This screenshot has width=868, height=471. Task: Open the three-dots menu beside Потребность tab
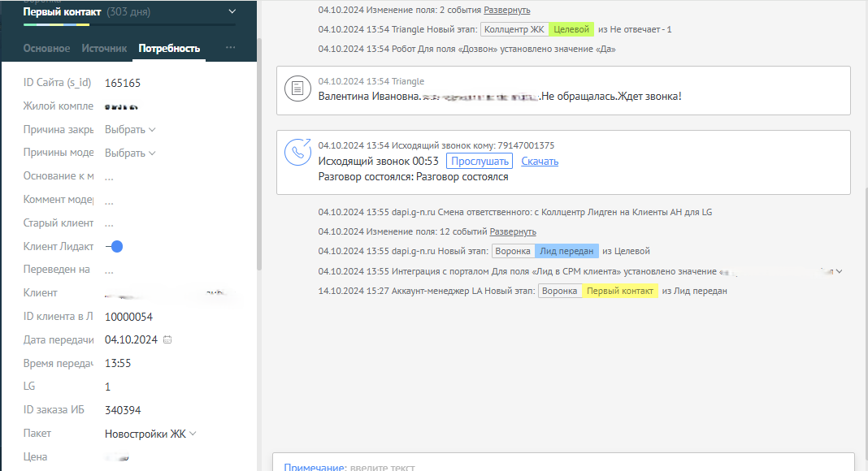pyautogui.click(x=231, y=48)
